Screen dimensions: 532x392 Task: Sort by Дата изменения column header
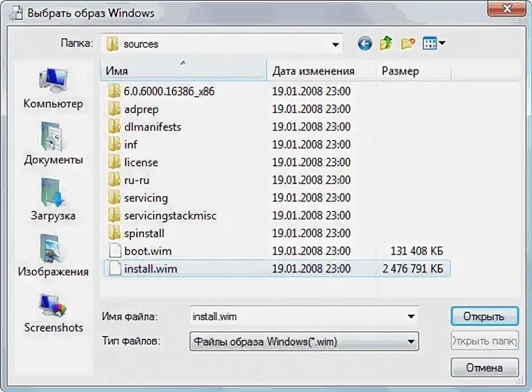point(321,71)
